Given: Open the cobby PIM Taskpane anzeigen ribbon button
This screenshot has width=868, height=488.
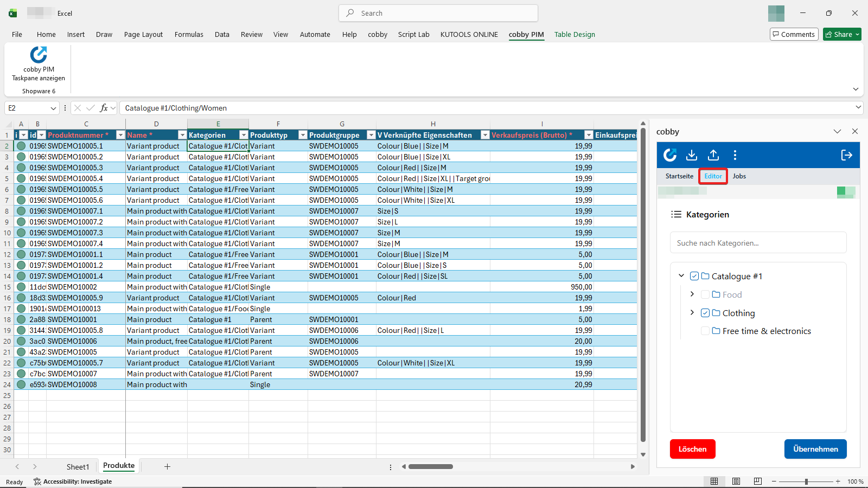Looking at the screenshot, I should pyautogui.click(x=37, y=64).
